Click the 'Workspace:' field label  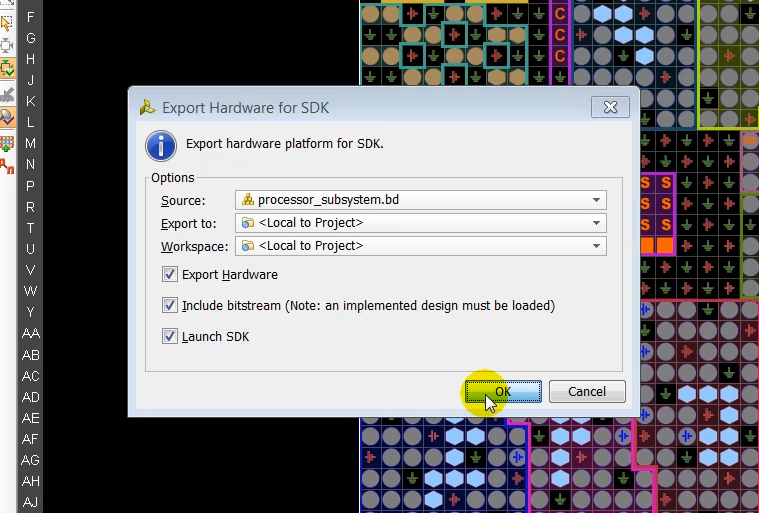[195, 246]
